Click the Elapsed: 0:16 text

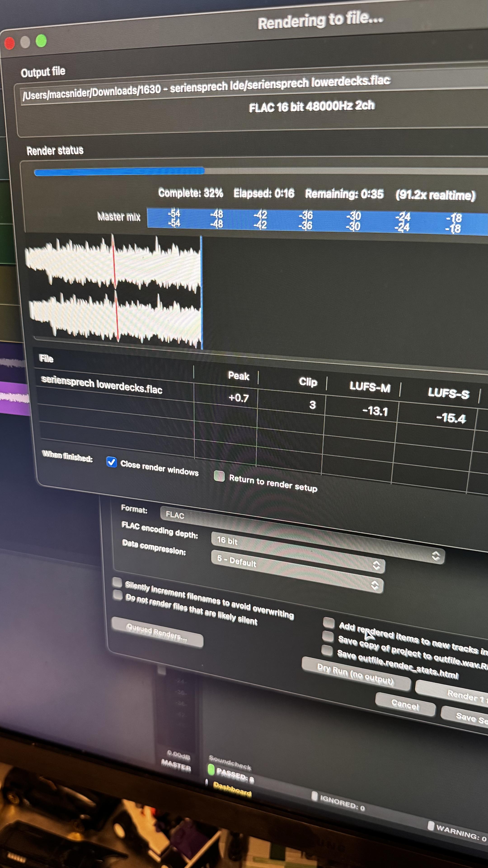(264, 193)
